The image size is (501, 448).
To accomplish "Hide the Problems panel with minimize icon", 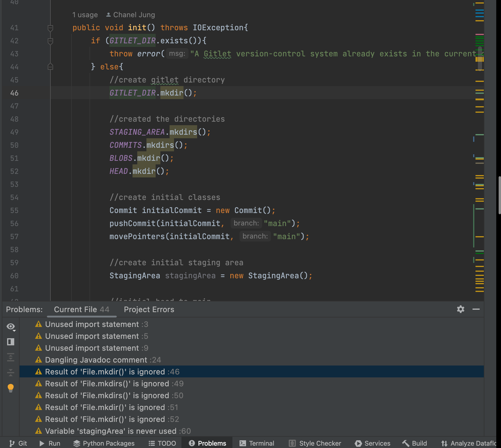I will pos(476,309).
